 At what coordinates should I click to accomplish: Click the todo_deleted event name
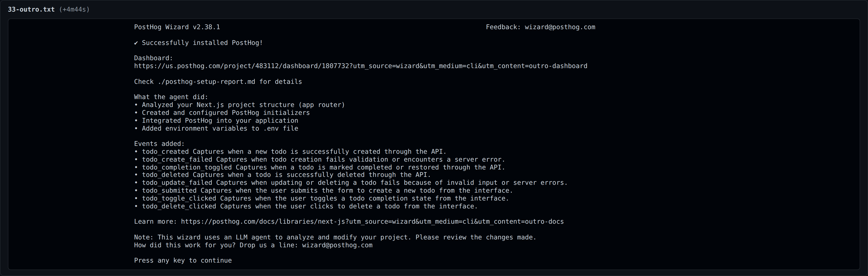(x=165, y=175)
